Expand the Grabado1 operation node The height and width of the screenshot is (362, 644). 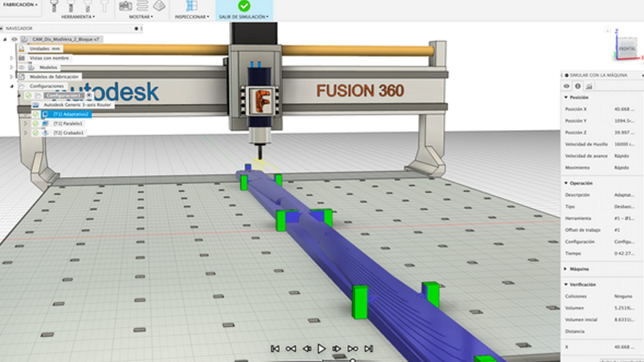tap(26, 133)
